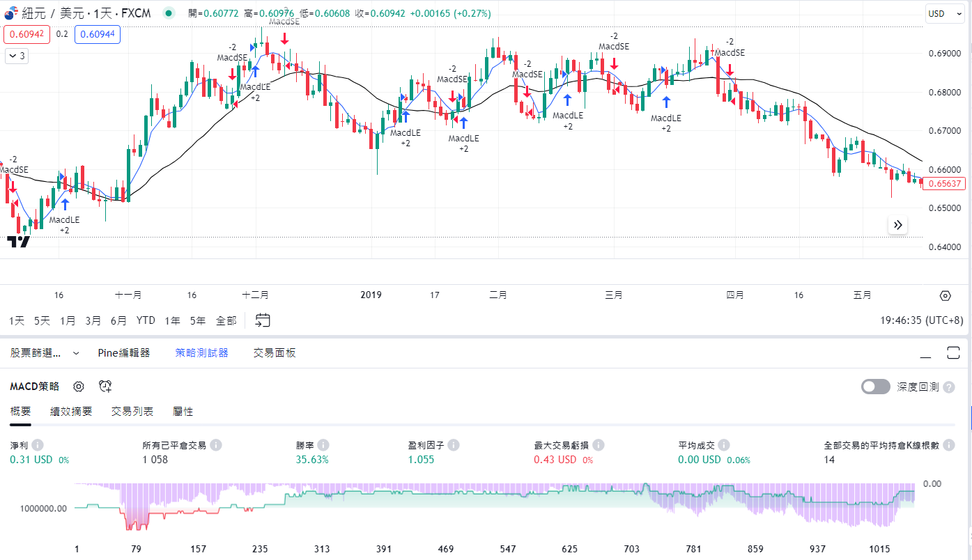The height and width of the screenshot is (560, 972).
Task: Expand the indicator legend showing 3
Action: [x=17, y=56]
